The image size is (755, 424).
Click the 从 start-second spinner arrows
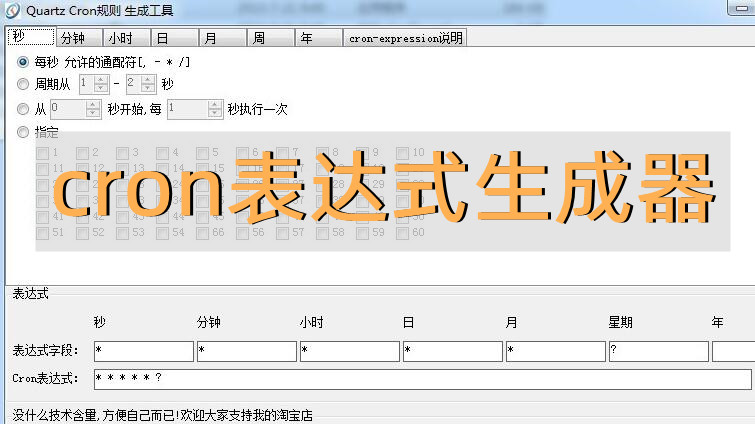(93, 109)
